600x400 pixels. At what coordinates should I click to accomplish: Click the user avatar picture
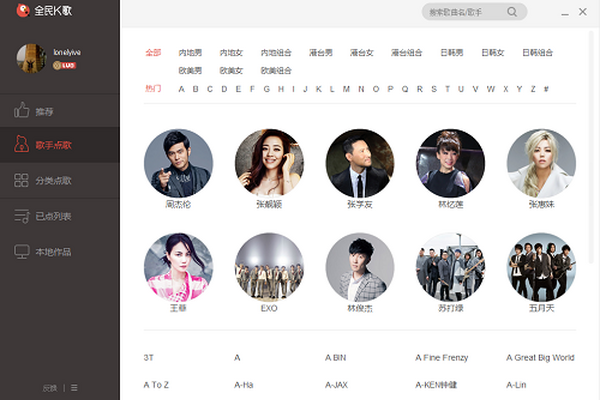(x=32, y=58)
